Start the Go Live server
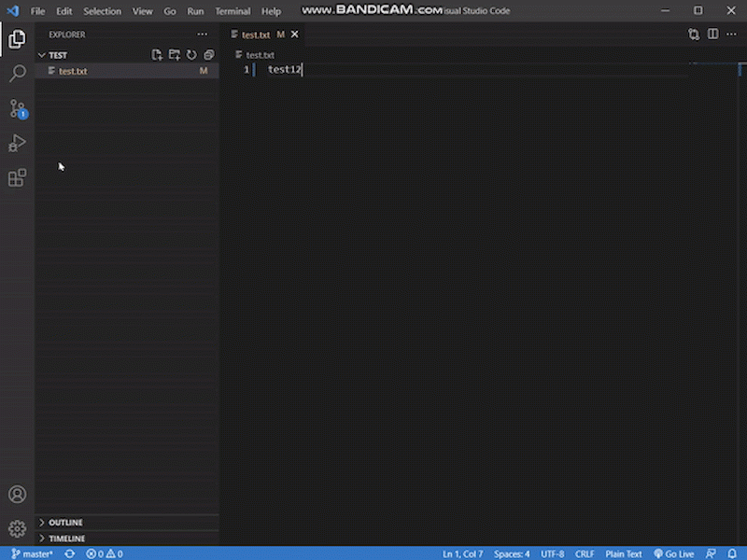The height and width of the screenshot is (560, 747). point(674,553)
